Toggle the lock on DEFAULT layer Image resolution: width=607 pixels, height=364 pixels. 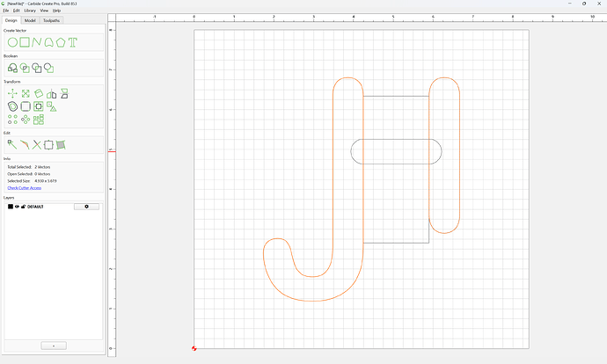click(23, 207)
